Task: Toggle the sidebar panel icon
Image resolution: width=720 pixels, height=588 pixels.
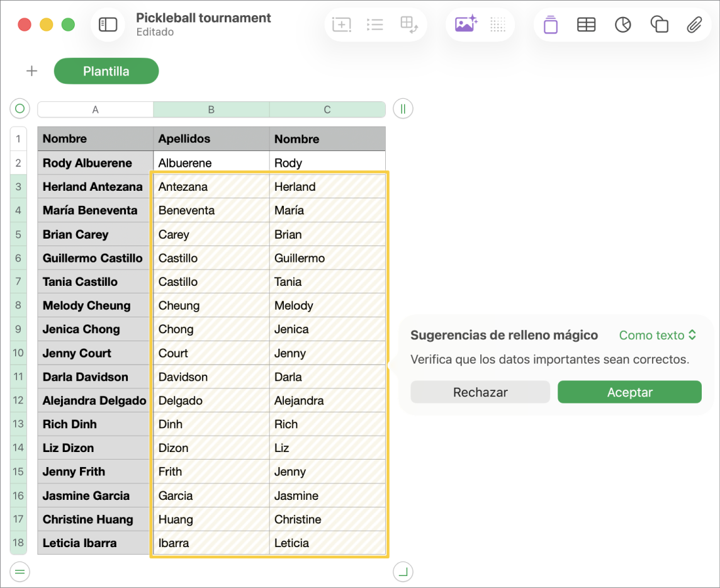Action: pyautogui.click(x=108, y=25)
